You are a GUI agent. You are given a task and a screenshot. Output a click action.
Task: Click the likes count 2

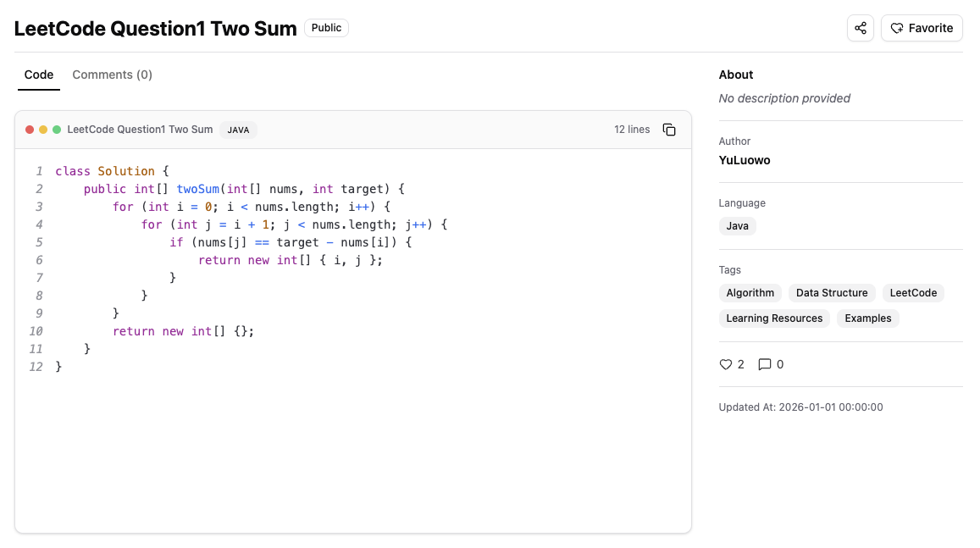click(x=740, y=364)
